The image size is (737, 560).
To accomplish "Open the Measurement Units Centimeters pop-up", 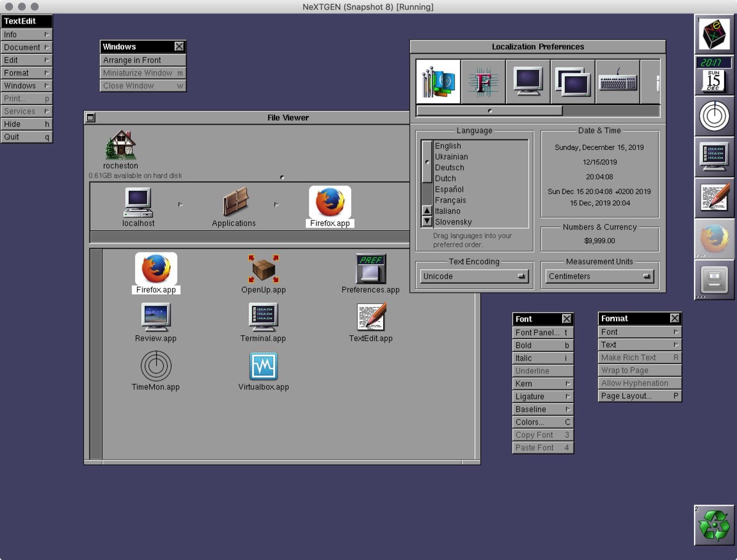I will (x=600, y=276).
